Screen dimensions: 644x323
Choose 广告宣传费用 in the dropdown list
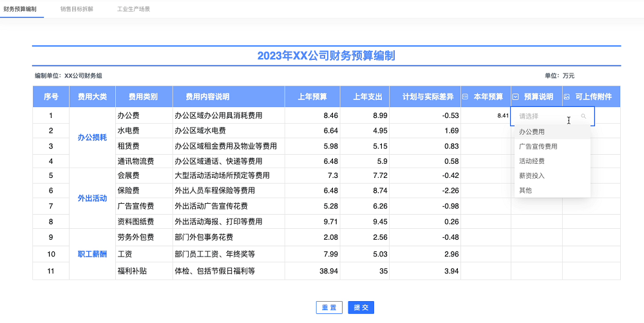coord(538,146)
